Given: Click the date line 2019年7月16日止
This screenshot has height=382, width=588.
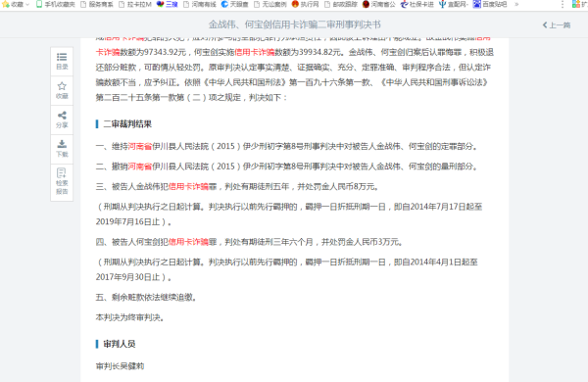Looking at the screenshot, I should [x=134, y=222].
